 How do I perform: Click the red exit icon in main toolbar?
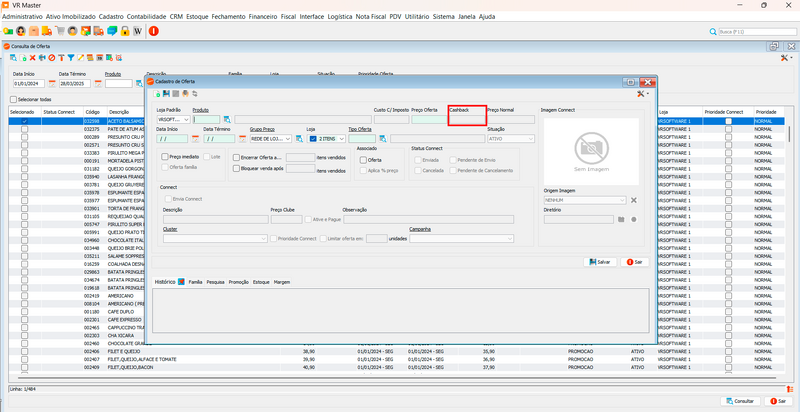pos(154,31)
